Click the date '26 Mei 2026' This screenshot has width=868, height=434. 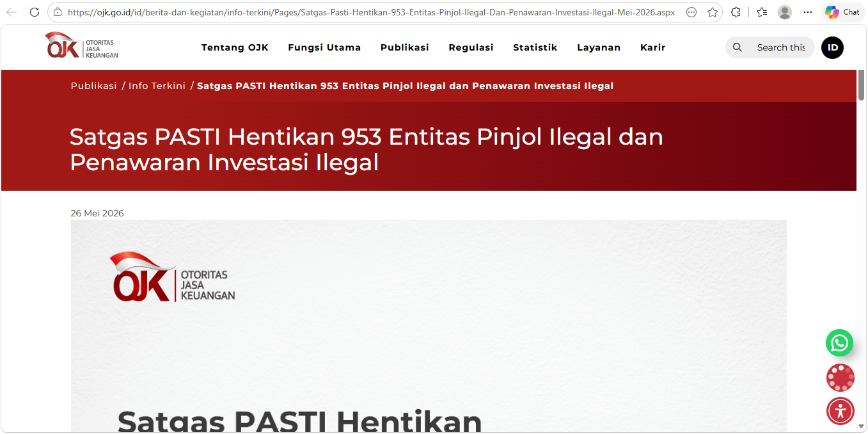click(97, 213)
